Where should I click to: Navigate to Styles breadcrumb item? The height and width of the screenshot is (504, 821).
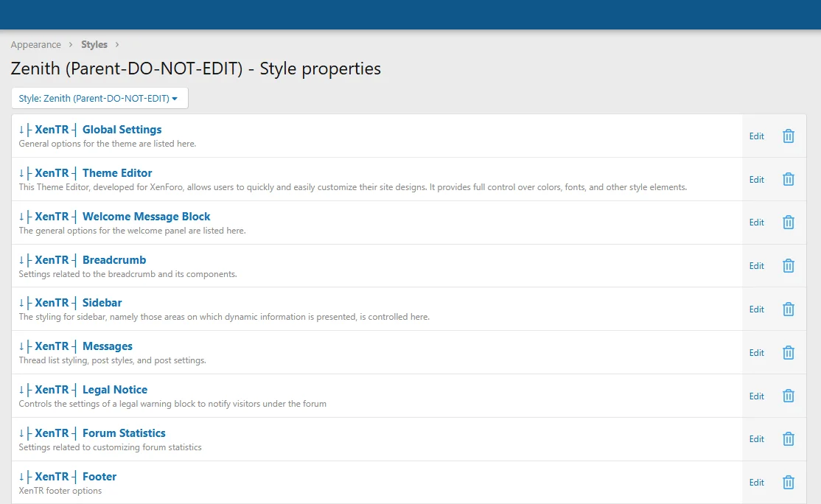(x=94, y=45)
